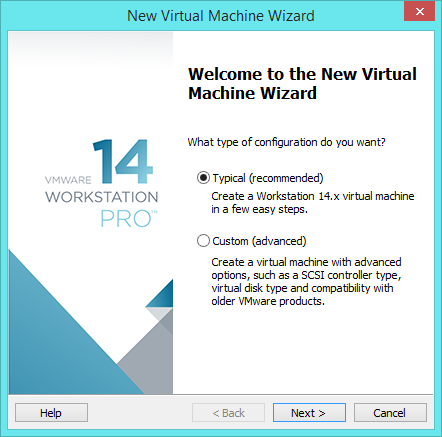Click the Workstation 14.x virtual machine description

[313, 203]
